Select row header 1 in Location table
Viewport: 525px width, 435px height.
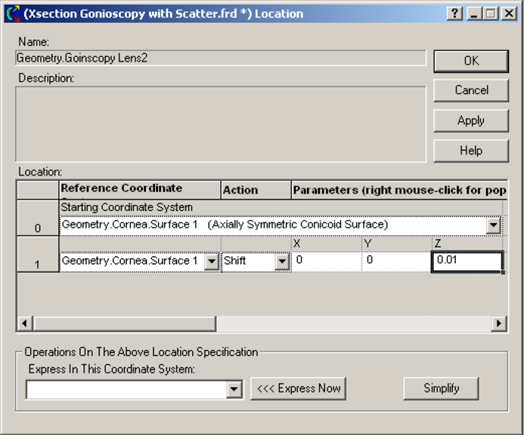pyautogui.click(x=38, y=255)
